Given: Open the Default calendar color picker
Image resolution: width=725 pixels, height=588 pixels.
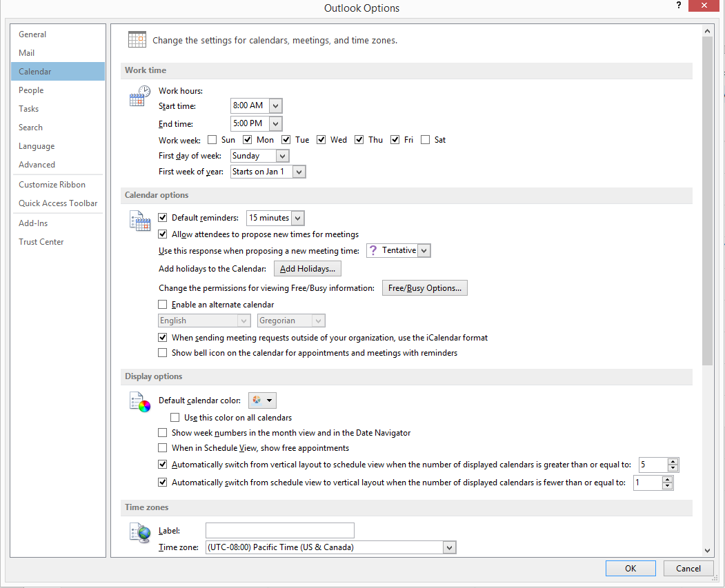Looking at the screenshot, I should coord(262,401).
